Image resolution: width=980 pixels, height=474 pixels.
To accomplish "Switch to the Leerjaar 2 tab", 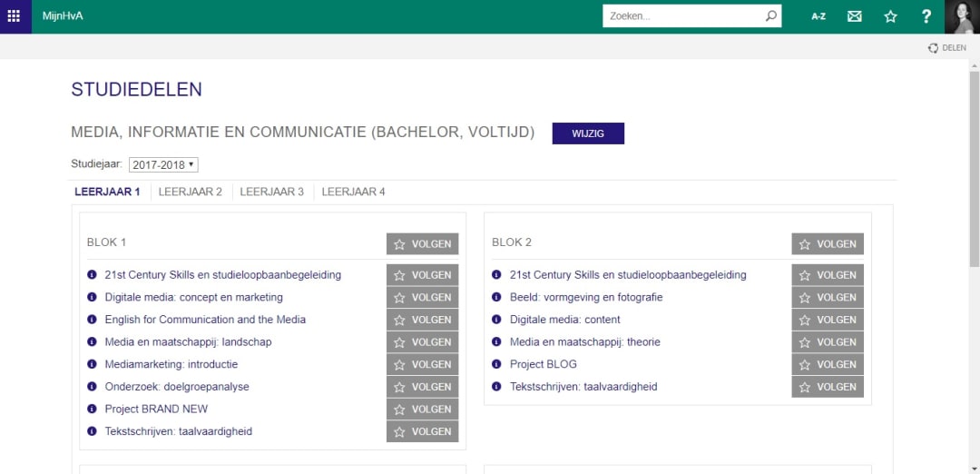I will pos(191,192).
